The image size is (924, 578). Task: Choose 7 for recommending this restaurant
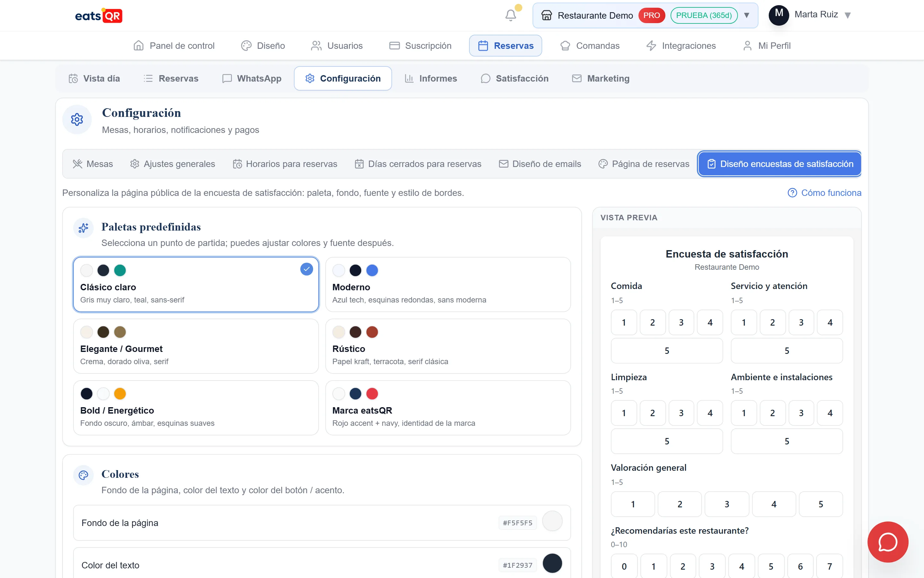pyautogui.click(x=829, y=566)
